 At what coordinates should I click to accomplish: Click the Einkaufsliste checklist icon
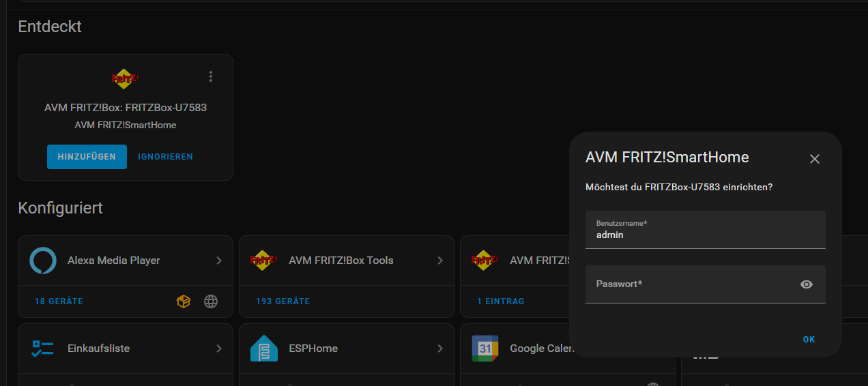43,348
